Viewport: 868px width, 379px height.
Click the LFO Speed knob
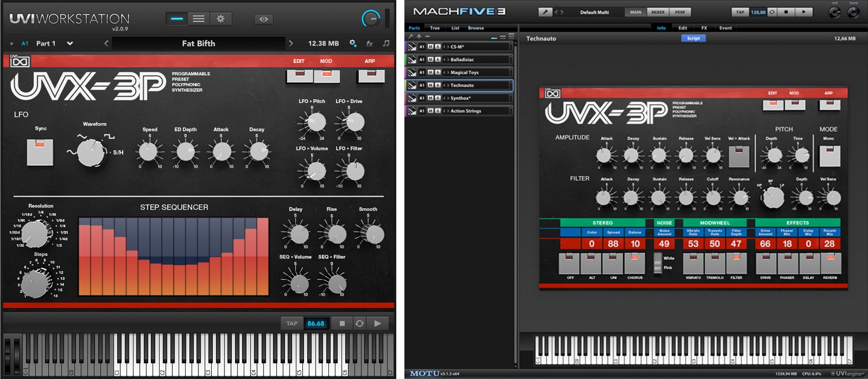click(x=147, y=152)
